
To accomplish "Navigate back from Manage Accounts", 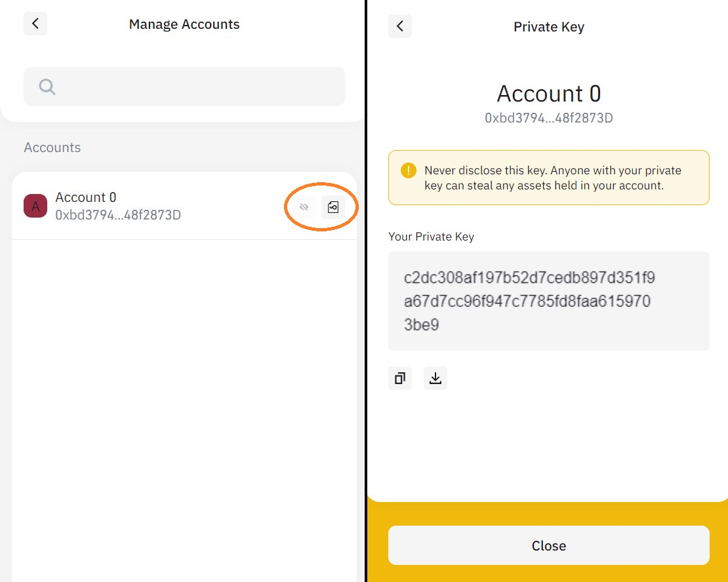I will click(35, 24).
